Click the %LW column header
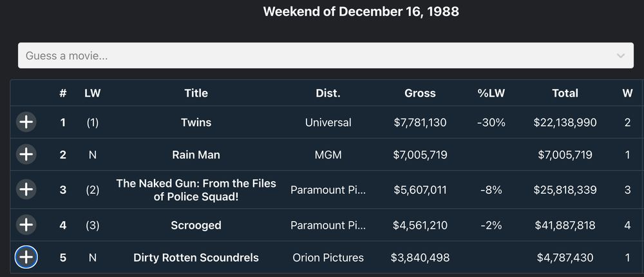The height and width of the screenshot is (277, 644). [491, 93]
